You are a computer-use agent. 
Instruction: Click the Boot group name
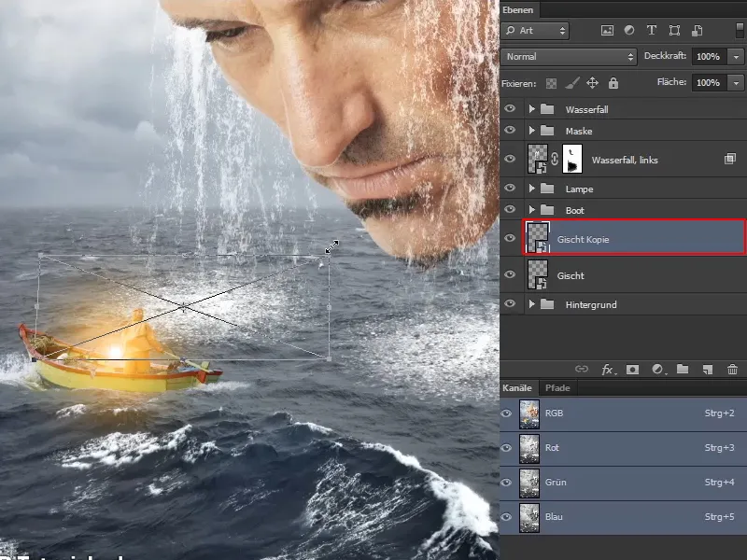point(574,211)
